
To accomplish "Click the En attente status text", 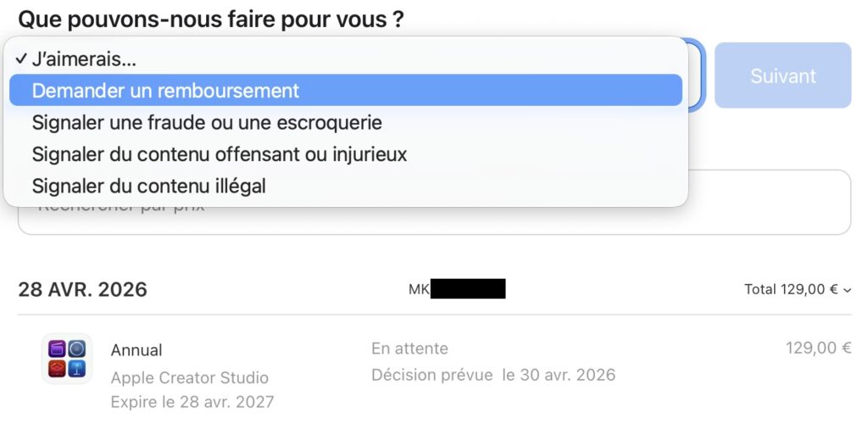I will [x=409, y=349].
